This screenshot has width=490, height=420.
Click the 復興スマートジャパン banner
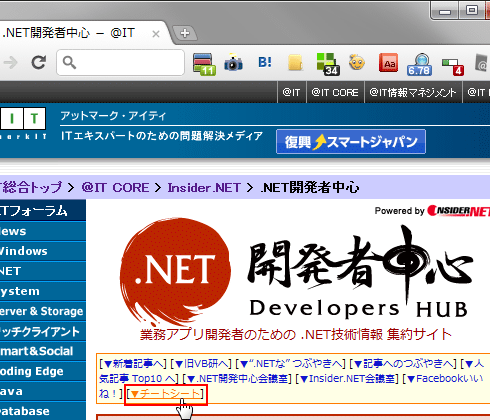351,142
